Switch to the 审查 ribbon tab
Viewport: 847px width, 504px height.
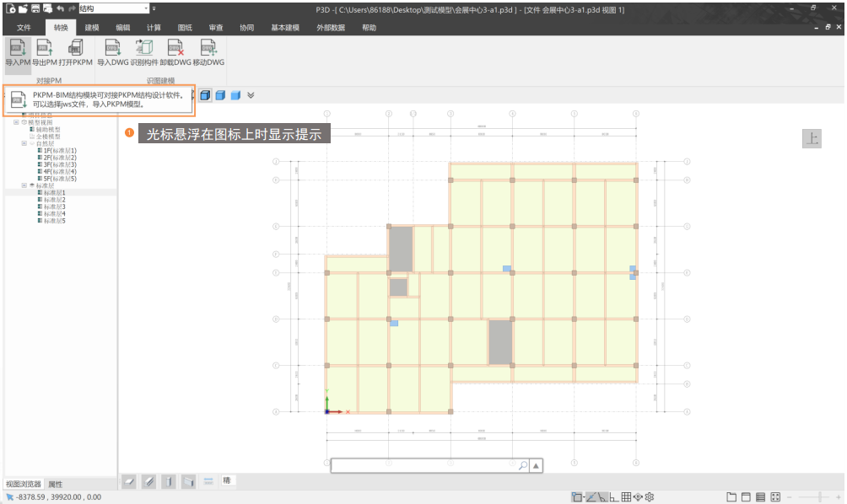coord(216,28)
